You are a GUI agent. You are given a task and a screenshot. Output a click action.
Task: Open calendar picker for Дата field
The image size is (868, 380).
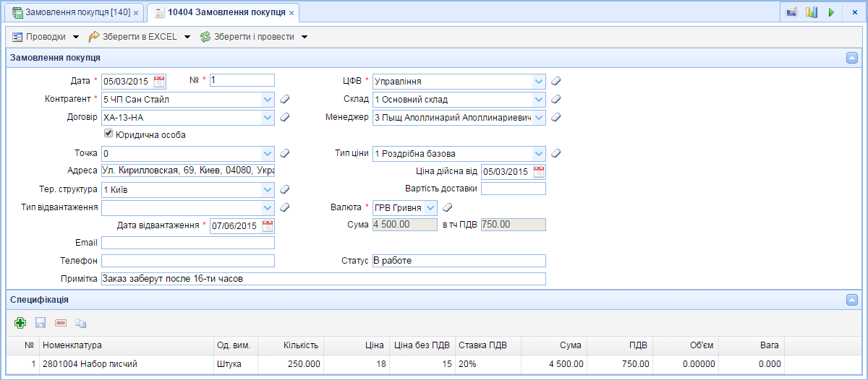tap(160, 81)
